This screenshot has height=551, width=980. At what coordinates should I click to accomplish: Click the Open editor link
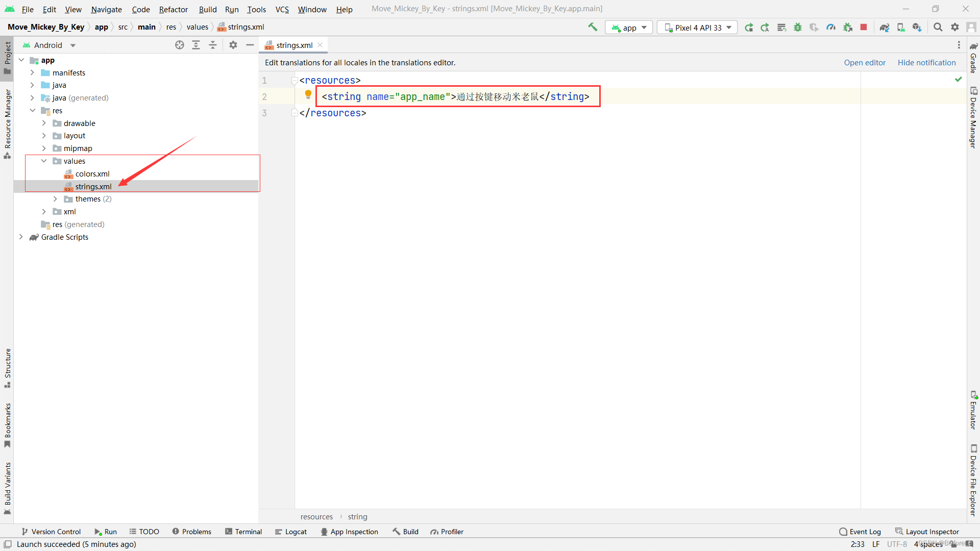click(x=865, y=63)
